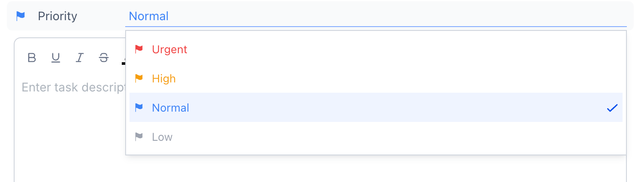Click the Priority field label
The width and height of the screenshot is (644, 182).
coord(57,16)
